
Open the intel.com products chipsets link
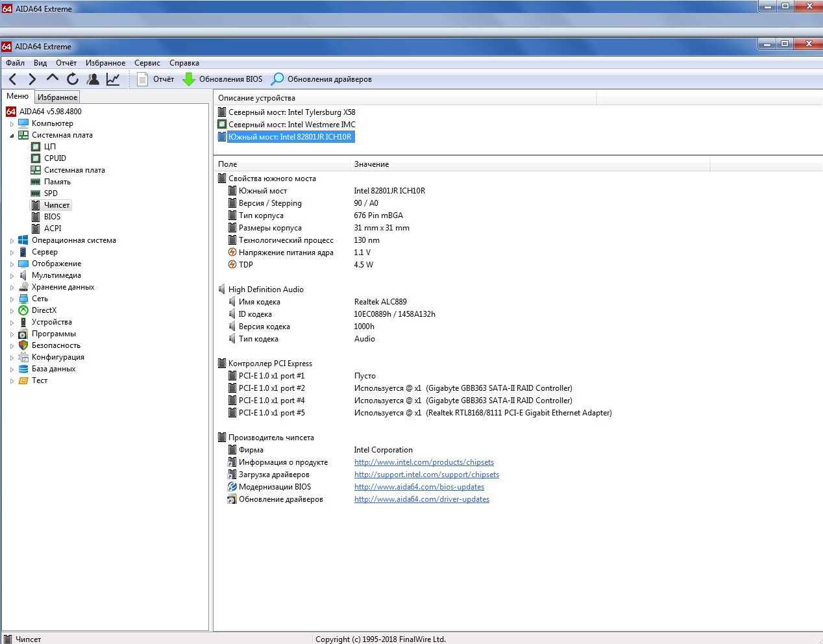pyautogui.click(x=424, y=462)
